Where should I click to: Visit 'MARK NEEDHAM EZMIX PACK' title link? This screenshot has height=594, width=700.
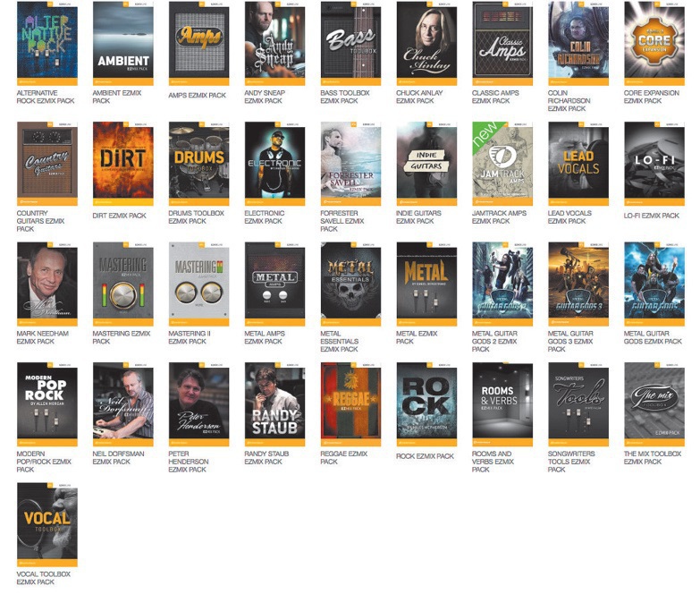coord(43,337)
